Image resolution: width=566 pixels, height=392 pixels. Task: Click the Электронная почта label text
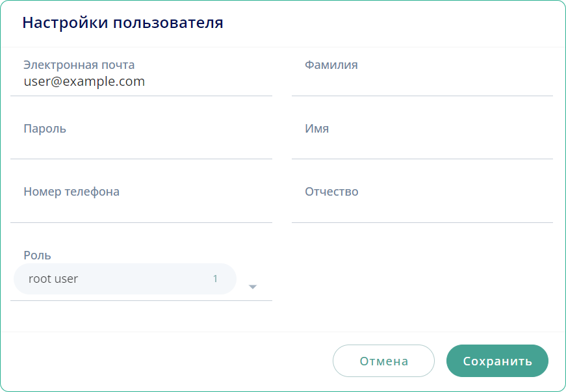tap(79, 65)
